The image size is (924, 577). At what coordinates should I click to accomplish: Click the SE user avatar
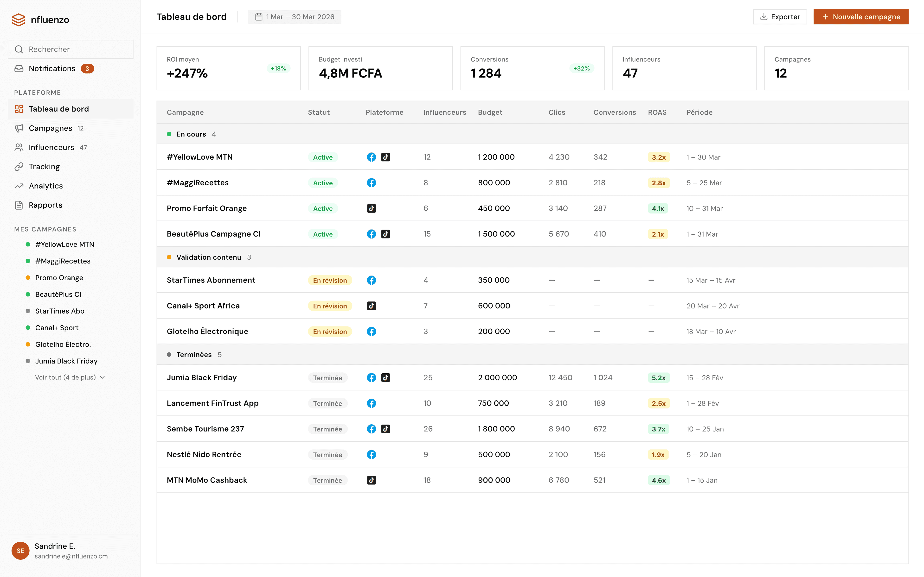coord(21,551)
